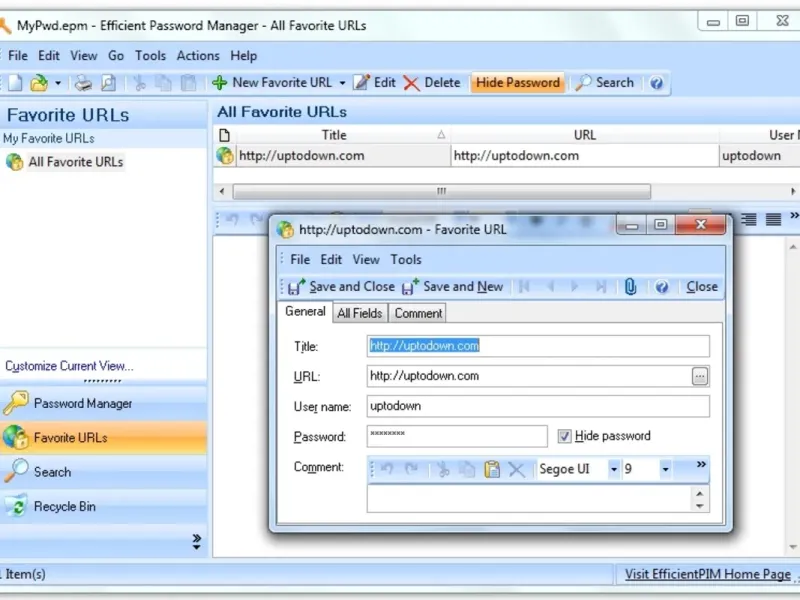The image size is (800, 600).
Task: Open Search in navigation pane
Action: [103, 471]
